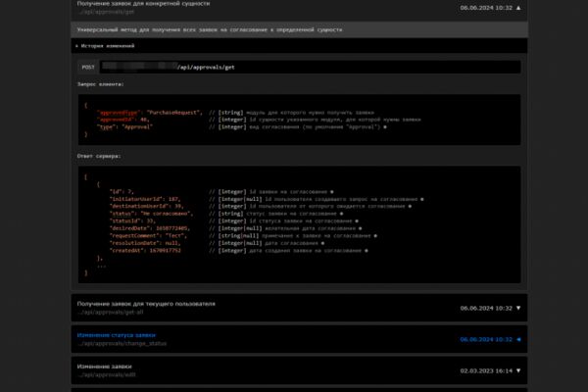Click the ../api/approvals/change_status path text
Image resolution: width=588 pixels, height=392 pixels.
tap(122, 344)
